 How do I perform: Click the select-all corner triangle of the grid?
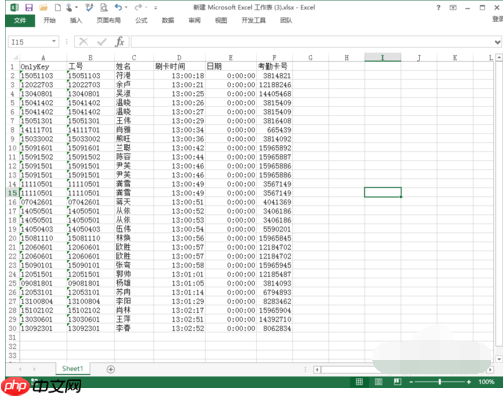(15, 58)
